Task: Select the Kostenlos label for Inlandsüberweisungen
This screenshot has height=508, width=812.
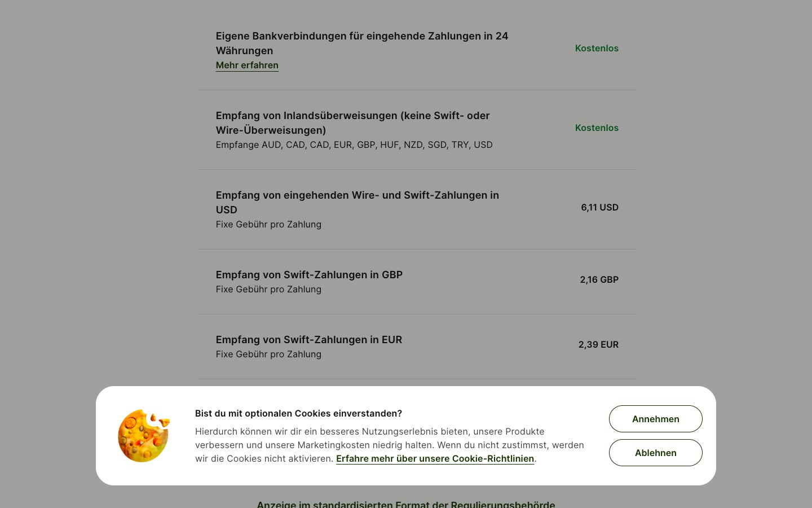Action: tap(597, 128)
